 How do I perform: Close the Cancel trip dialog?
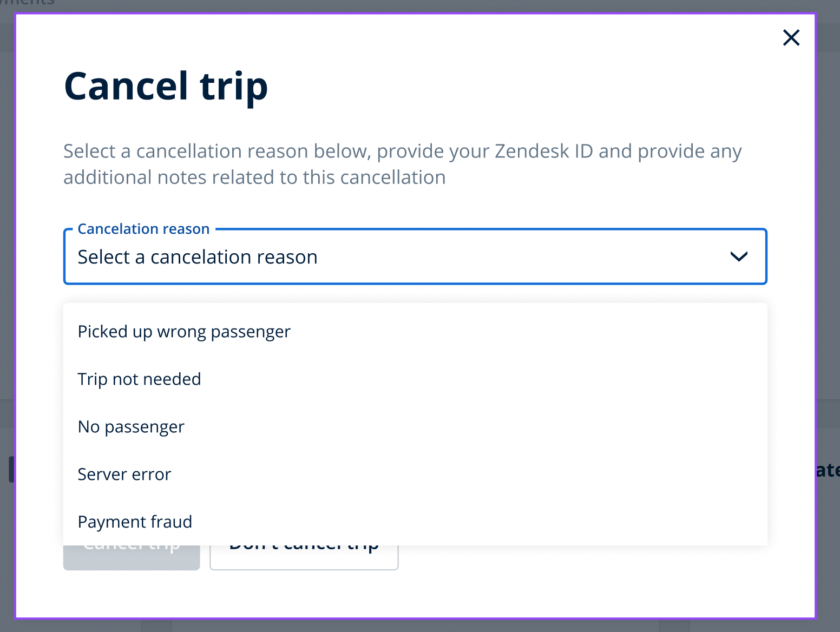tap(791, 38)
